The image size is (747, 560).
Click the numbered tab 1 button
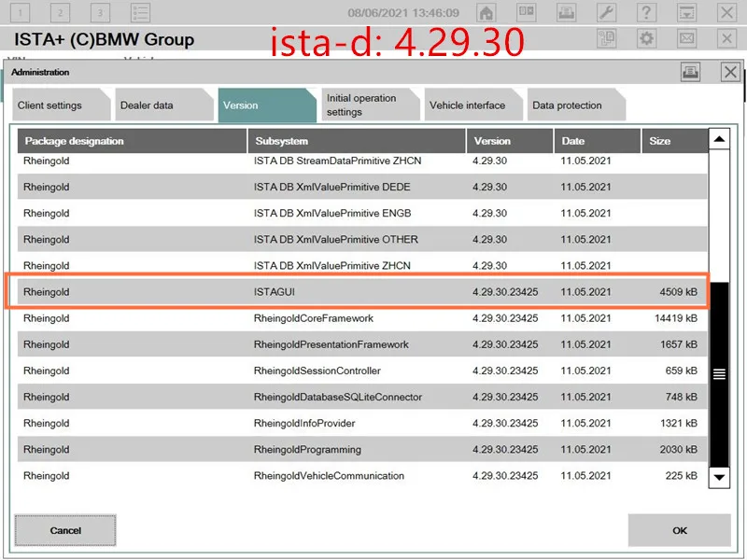[x=20, y=12]
